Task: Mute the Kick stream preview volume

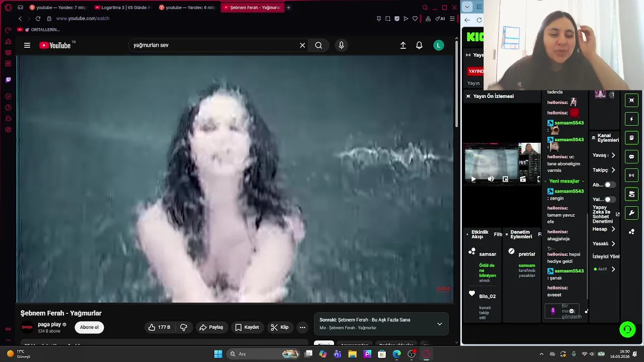Action: (491, 179)
